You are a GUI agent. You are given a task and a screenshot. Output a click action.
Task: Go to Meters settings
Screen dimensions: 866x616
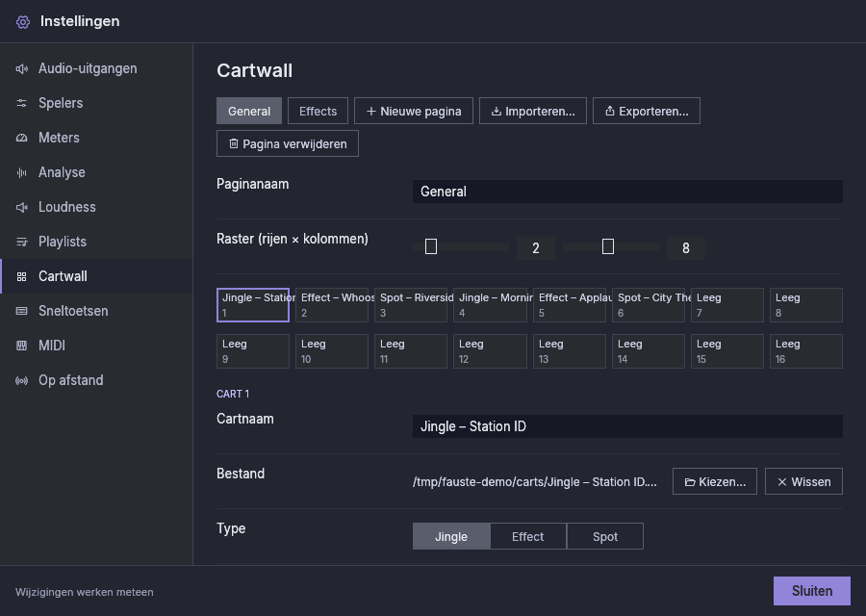pyautogui.click(x=96, y=138)
